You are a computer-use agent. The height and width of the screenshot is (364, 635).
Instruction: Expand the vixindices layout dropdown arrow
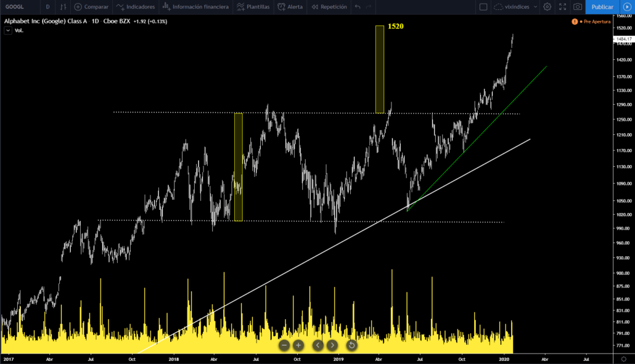(535, 7)
